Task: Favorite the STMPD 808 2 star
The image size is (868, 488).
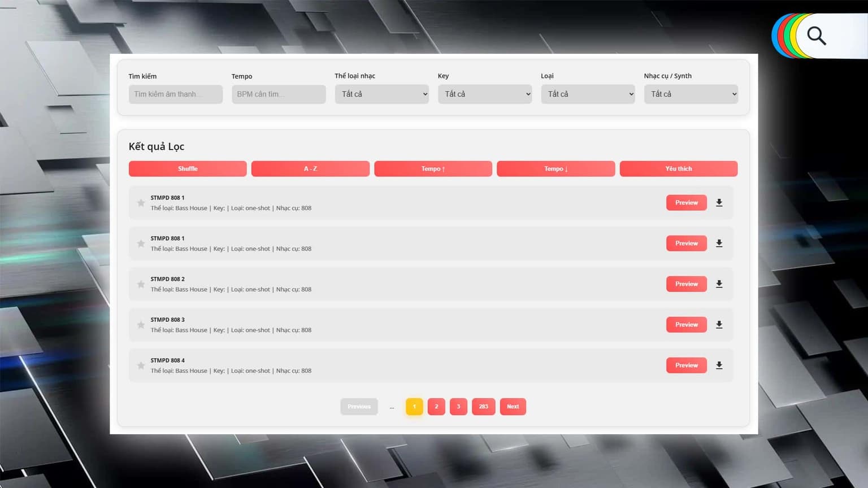Action: point(141,284)
